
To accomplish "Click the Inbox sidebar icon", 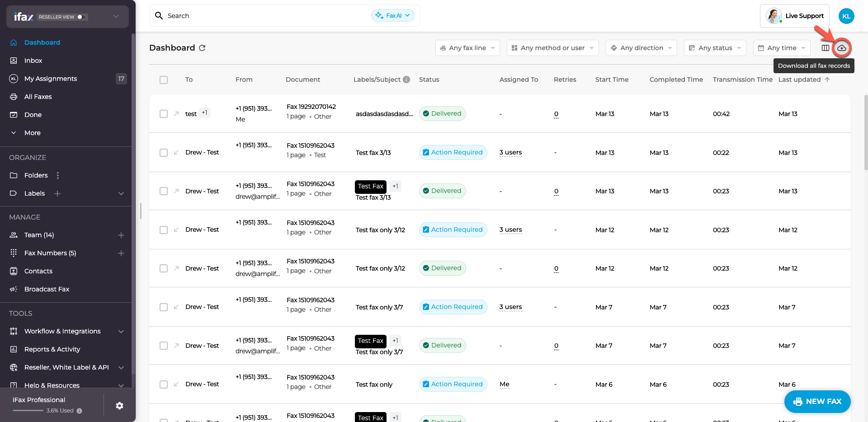I will [14, 61].
